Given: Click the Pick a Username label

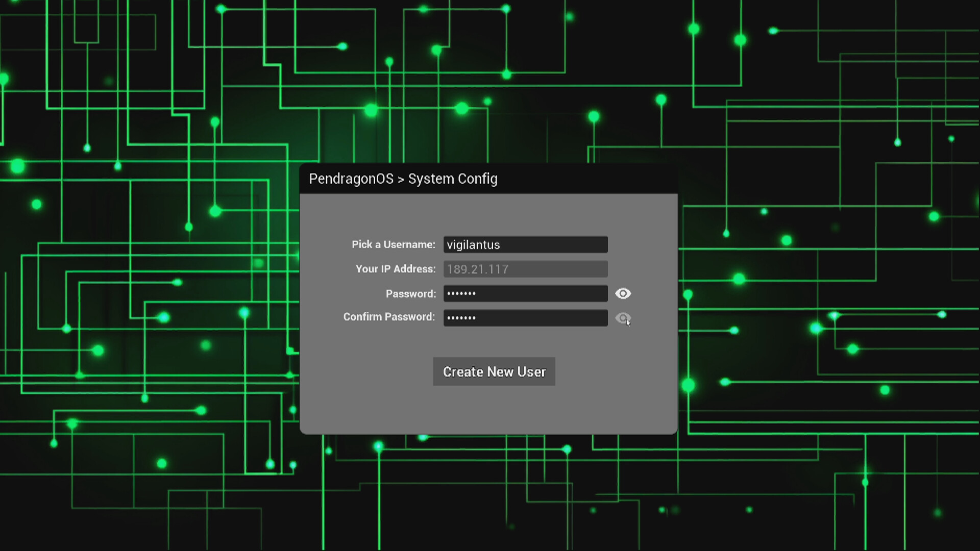Looking at the screenshot, I should coord(393,244).
